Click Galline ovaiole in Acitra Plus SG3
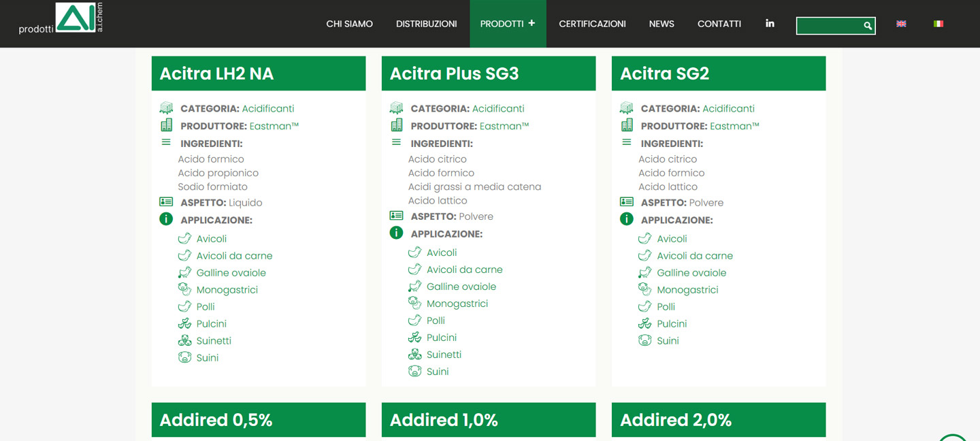This screenshot has width=980, height=441. pyautogui.click(x=461, y=287)
